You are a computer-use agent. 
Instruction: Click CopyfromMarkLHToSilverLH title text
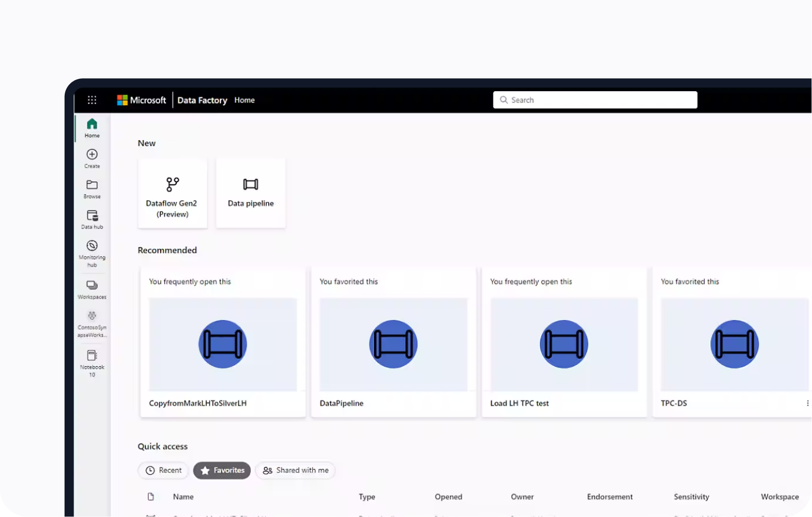(x=198, y=403)
